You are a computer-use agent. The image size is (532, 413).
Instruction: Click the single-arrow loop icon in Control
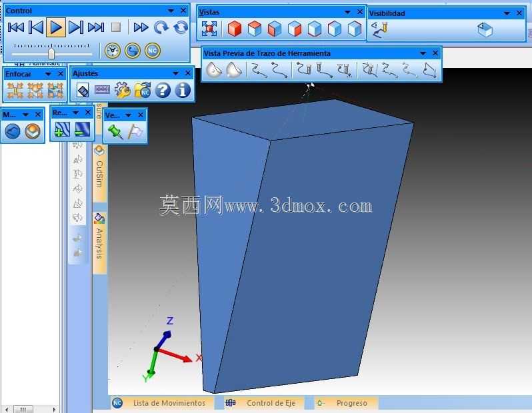point(161,27)
